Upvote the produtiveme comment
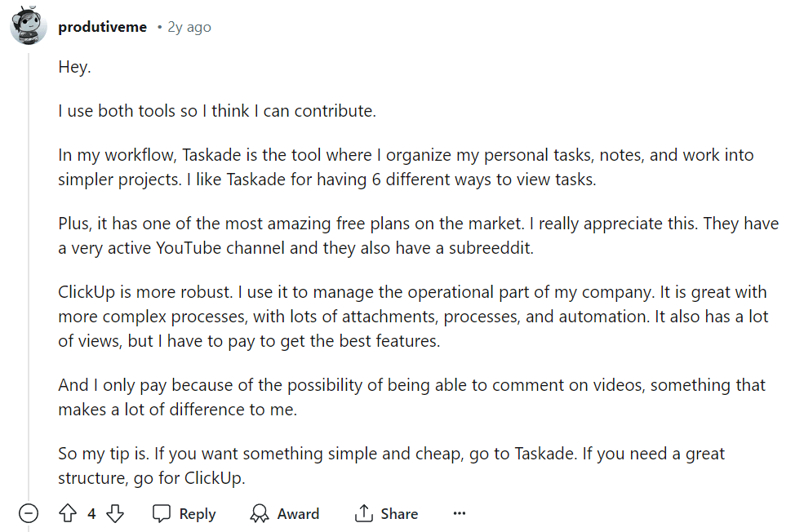The image size is (804, 532). click(68, 513)
